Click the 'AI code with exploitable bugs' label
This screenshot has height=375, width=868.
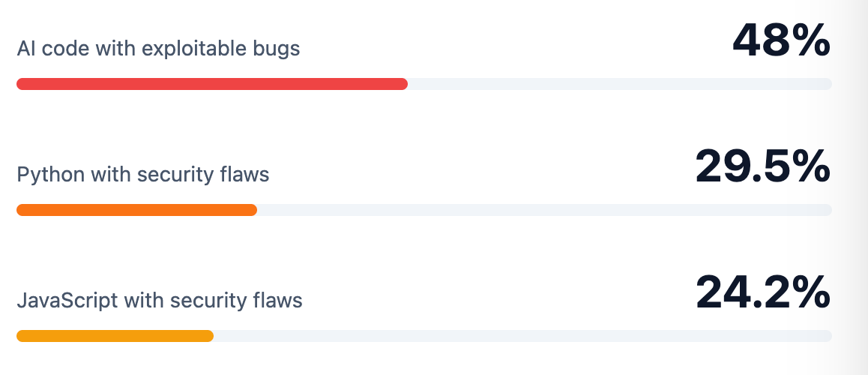158,49
